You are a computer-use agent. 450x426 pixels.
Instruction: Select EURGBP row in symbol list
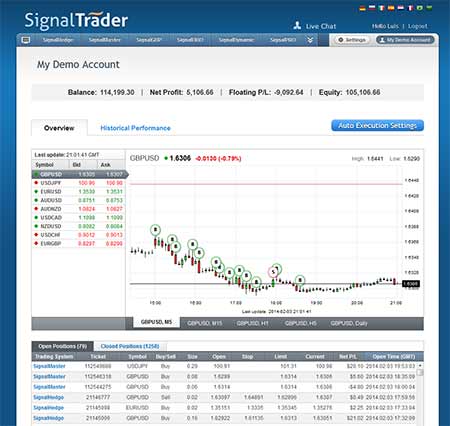click(x=79, y=244)
